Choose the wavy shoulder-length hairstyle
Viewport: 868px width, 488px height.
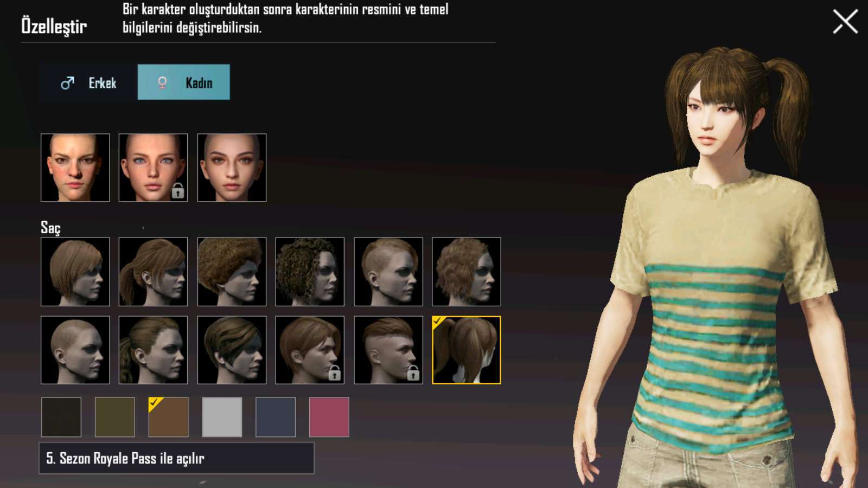467,272
